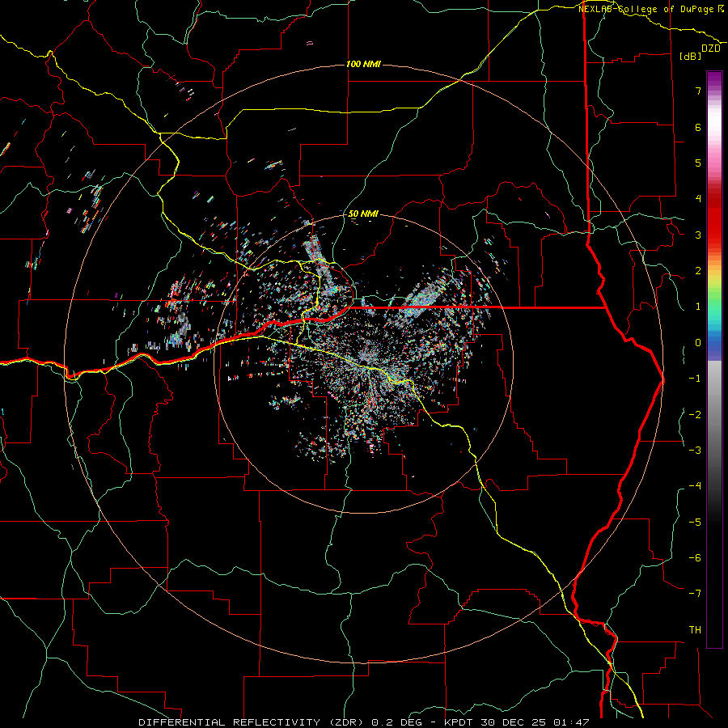
Task: Click the "DIFFERENTIAL REFLECTIVITY (ZDR)" caption text
Action: click(252, 722)
